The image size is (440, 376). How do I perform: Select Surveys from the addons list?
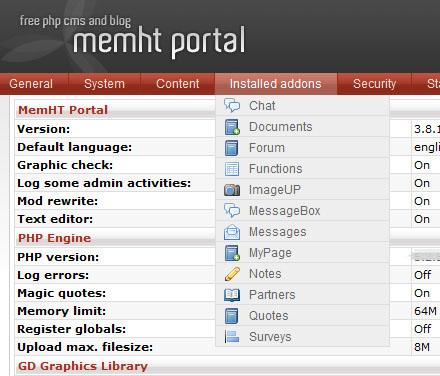302,337
